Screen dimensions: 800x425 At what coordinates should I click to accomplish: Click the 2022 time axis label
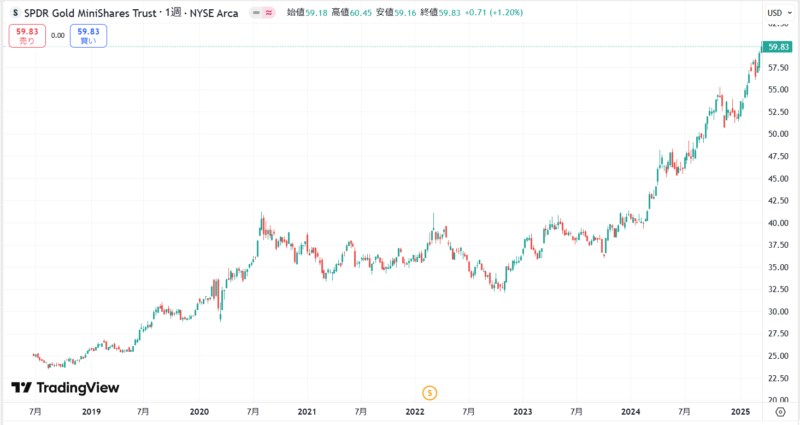pos(415,412)
